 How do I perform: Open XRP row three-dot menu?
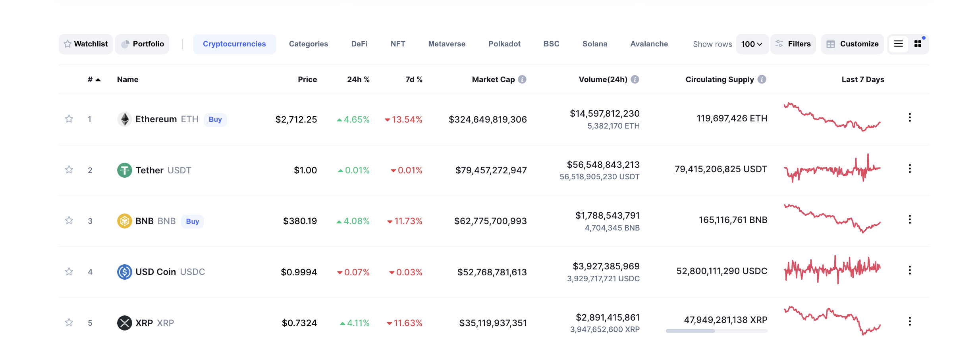tap(910, 321)
